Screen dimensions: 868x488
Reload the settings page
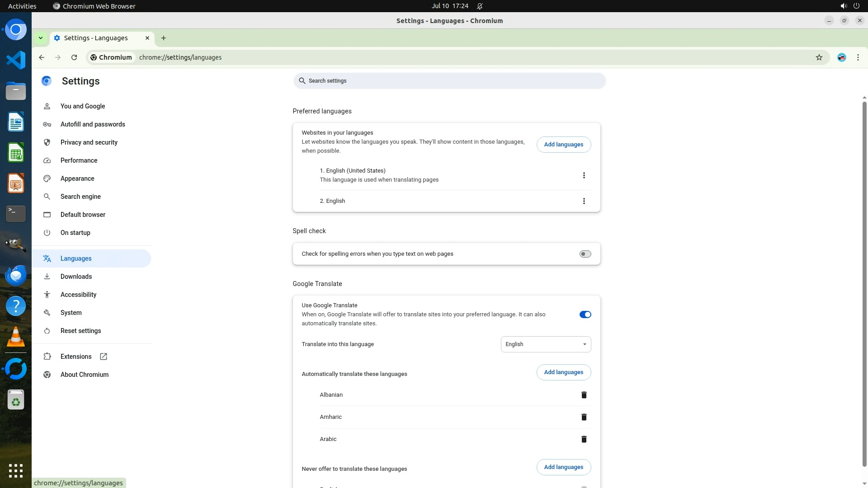[x=74, y=57]
